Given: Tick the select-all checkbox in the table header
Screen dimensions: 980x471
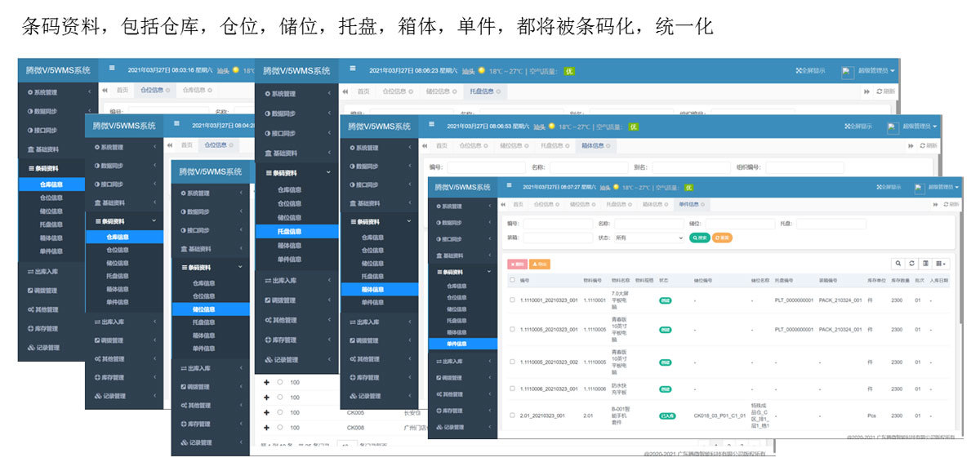Looking at the screenshot, I should 512,280.
